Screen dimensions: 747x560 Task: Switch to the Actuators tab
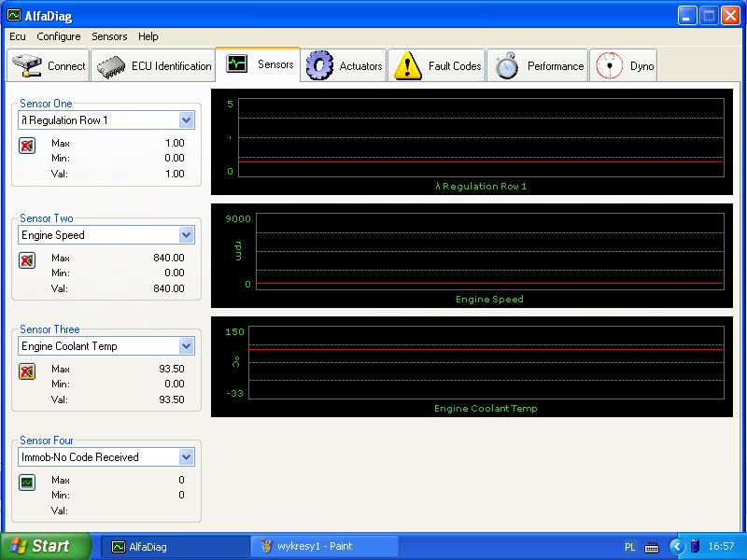(344, 65)
